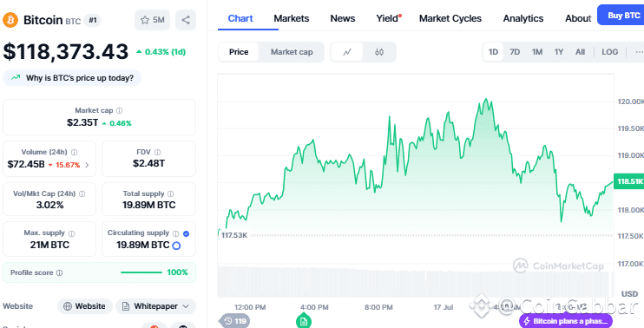Screen dimensions: 644x328
Task: Open the Market Cycles tab
Action: [x=450, y=18]
